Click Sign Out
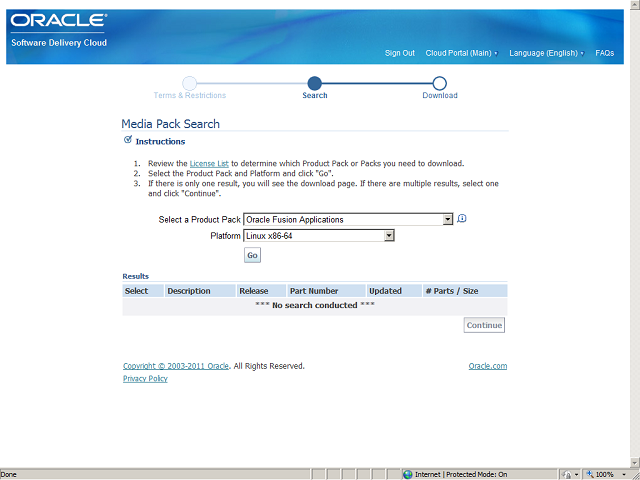The image size is (640, 480). coord(400,53)
